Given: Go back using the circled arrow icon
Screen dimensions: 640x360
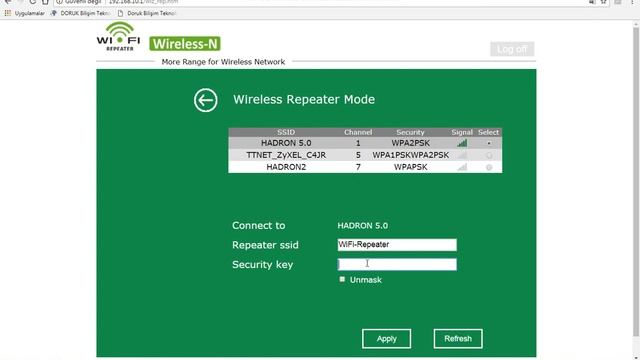Looking at the screenshot, I should tap(205, 100).
